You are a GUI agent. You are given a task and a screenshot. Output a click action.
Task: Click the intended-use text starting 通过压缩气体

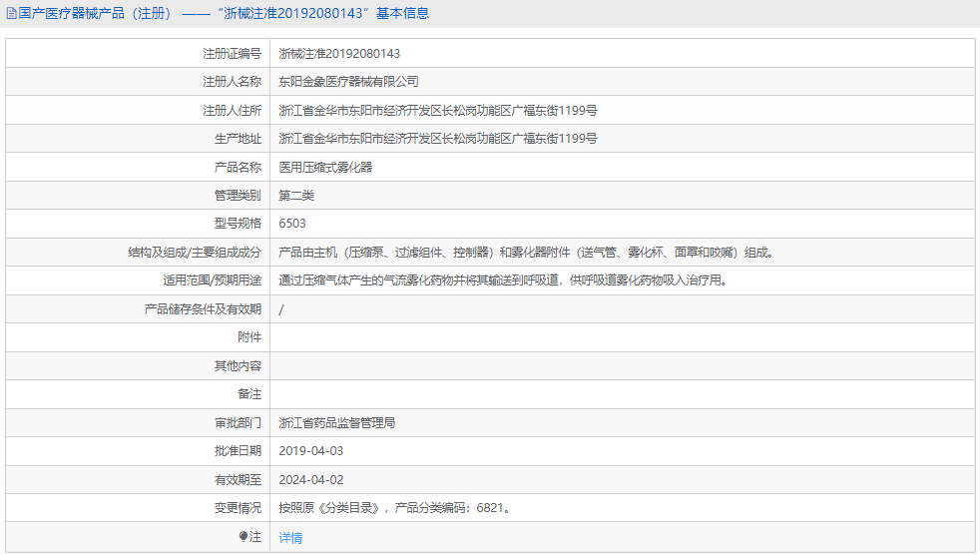tap(503, 280)
